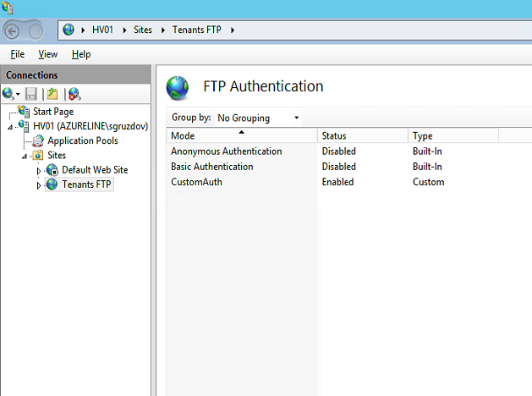The width and height of the screenshot is (532, 396).
Task: Open breadcrumb arrow after Tenants FTP
Action: 233,30
